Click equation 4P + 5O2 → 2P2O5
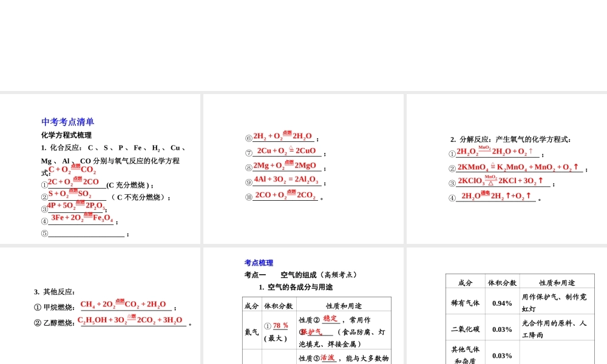The width and height of the screenshot is (607, 364). click(x=76, y=206)
